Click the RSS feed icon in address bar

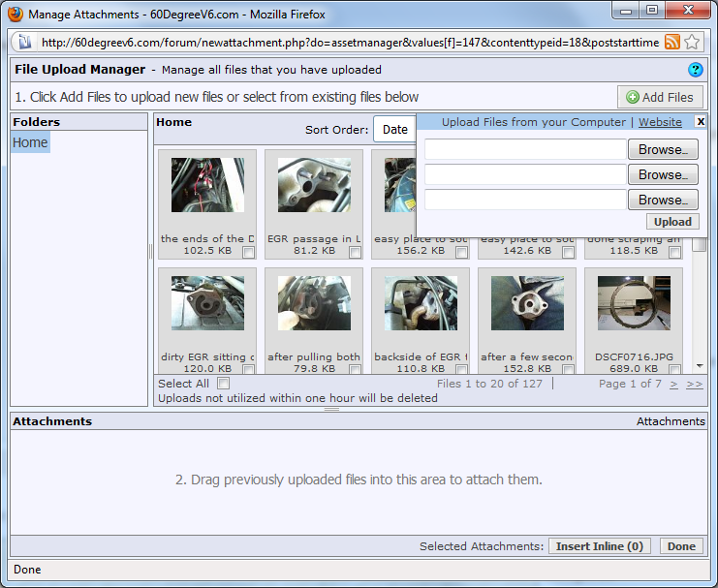point(671,43)
